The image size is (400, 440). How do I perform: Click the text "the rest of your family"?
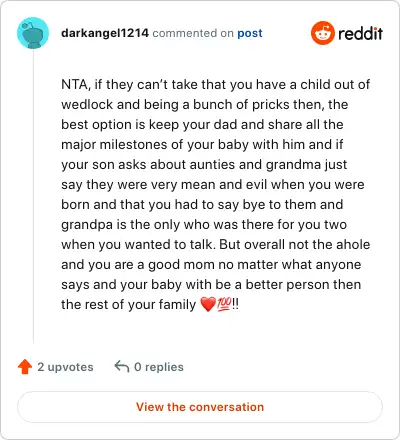tap(129, 305)
